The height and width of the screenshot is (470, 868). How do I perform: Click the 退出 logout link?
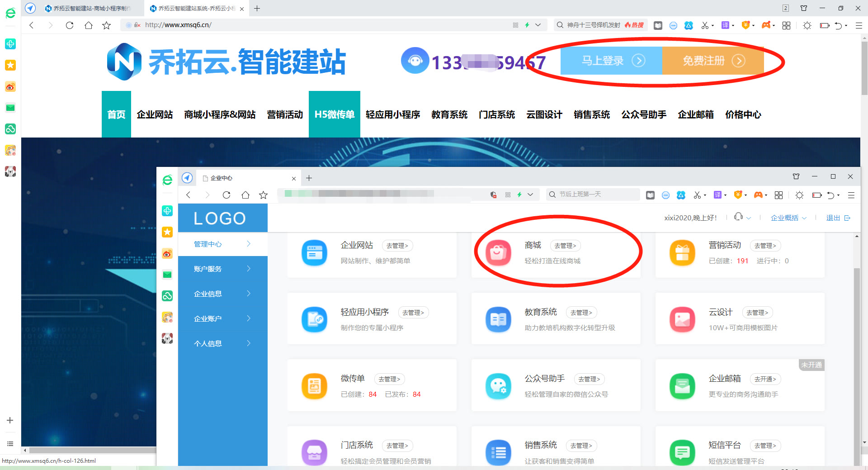click(x=838, y=218)
